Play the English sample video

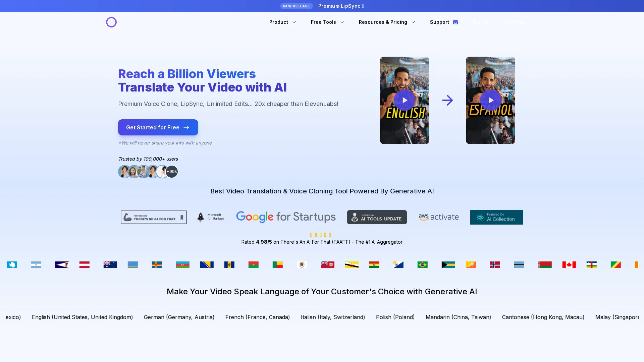(x=405, y=100)
